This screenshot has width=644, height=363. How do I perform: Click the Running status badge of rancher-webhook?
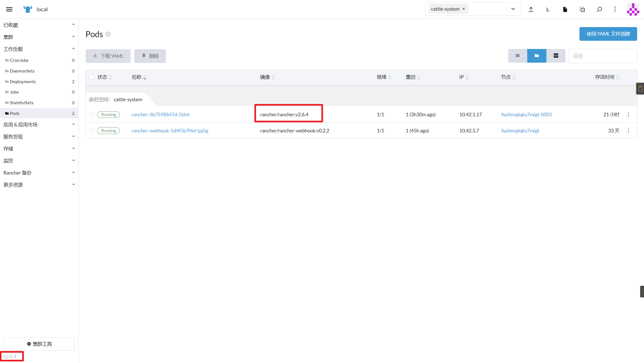[109, 130]
